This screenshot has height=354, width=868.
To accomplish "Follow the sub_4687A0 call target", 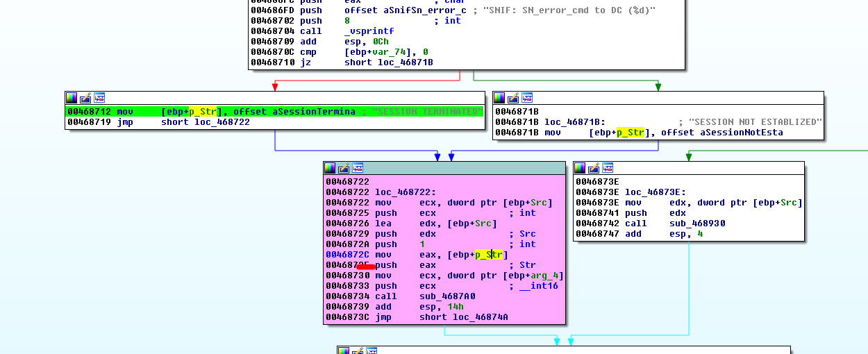I will coord(446,296).
